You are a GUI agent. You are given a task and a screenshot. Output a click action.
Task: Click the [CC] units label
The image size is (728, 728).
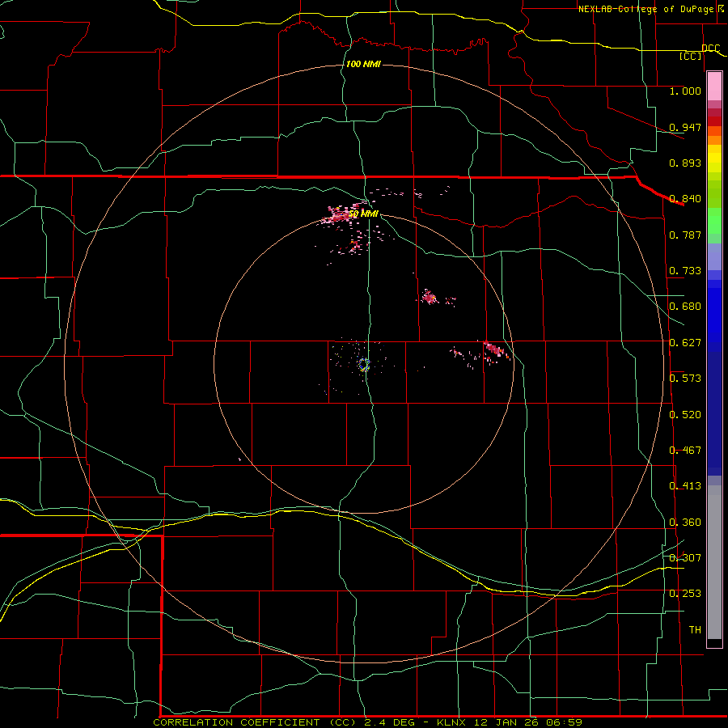click(691, 56)
